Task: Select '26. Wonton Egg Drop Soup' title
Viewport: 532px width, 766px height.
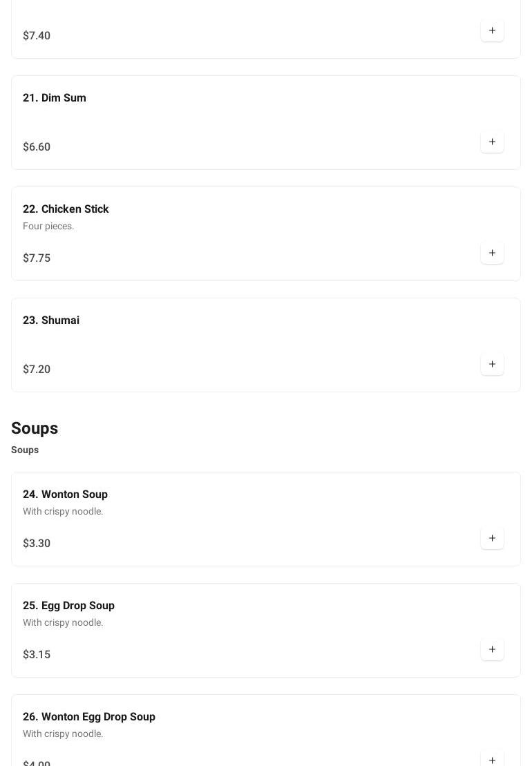Action: point(89,717)
